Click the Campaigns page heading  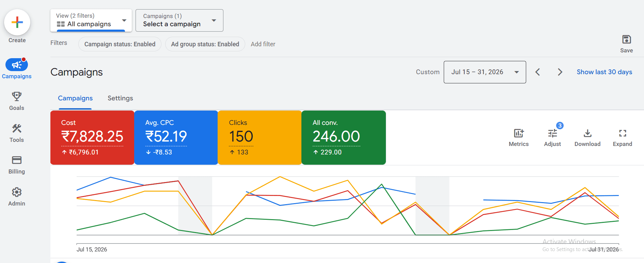(77, 72)
